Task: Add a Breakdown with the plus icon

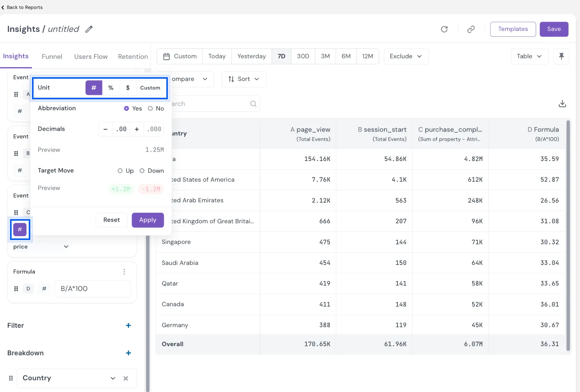Action: (128, 353)
